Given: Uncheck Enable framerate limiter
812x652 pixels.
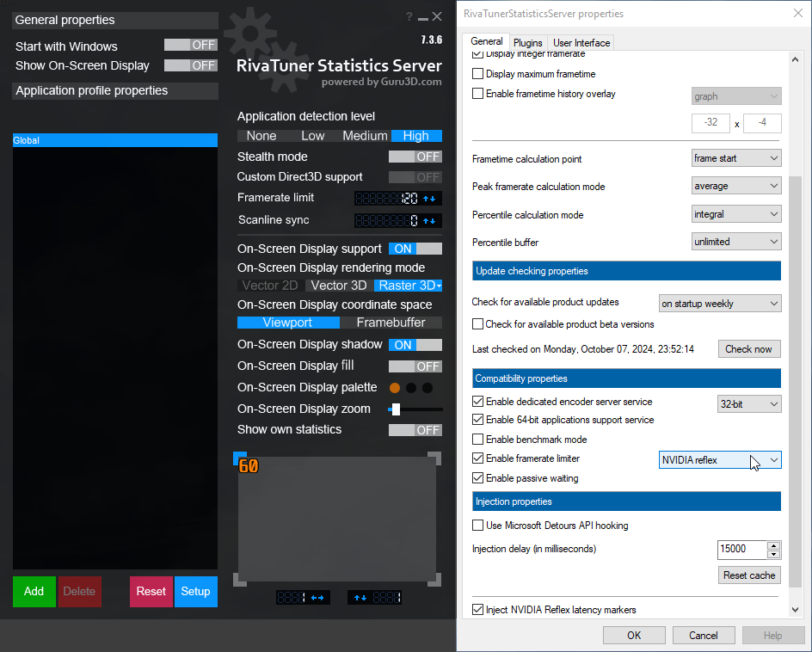Looking at the screenshot, I should point(478,458).
